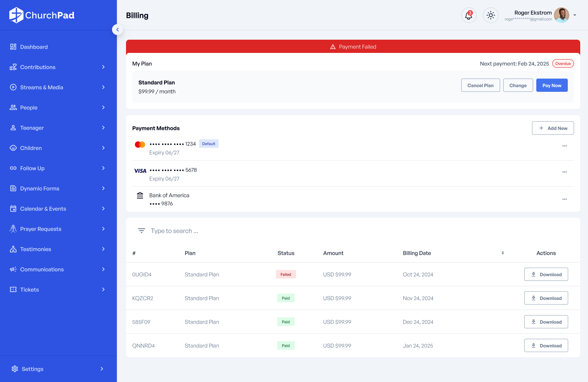Click Roger Ekstrom's profile avatar
Image resolution: width=588 pixels, height=382 pixels.
pos(561,16)
